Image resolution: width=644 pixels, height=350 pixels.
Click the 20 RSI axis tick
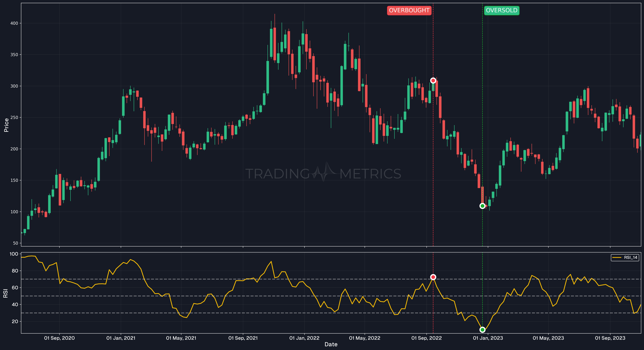15,321
